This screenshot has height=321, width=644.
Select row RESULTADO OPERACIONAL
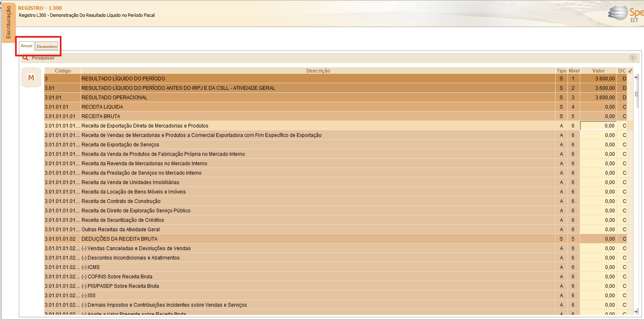(338, 97)
